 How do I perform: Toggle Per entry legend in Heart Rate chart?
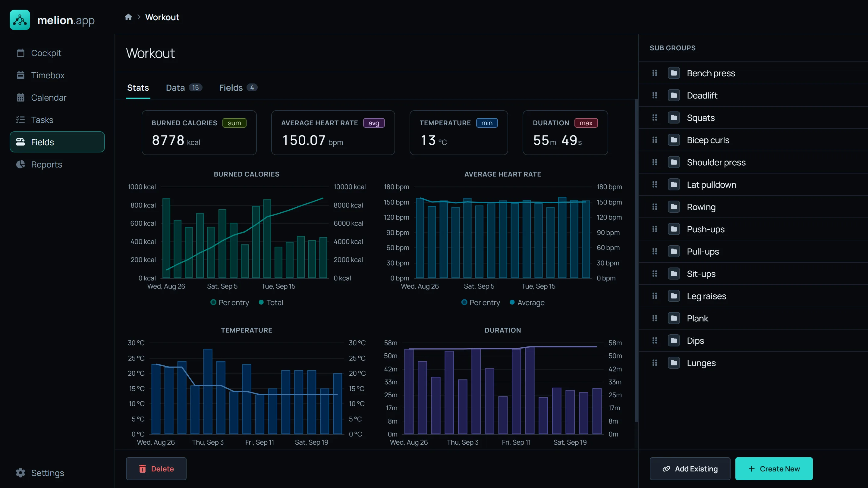pyautogui.click(x=480, y=302)
